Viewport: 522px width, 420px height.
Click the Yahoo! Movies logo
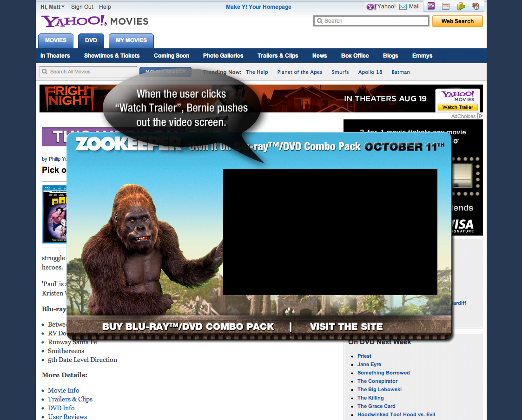[94, 21]
